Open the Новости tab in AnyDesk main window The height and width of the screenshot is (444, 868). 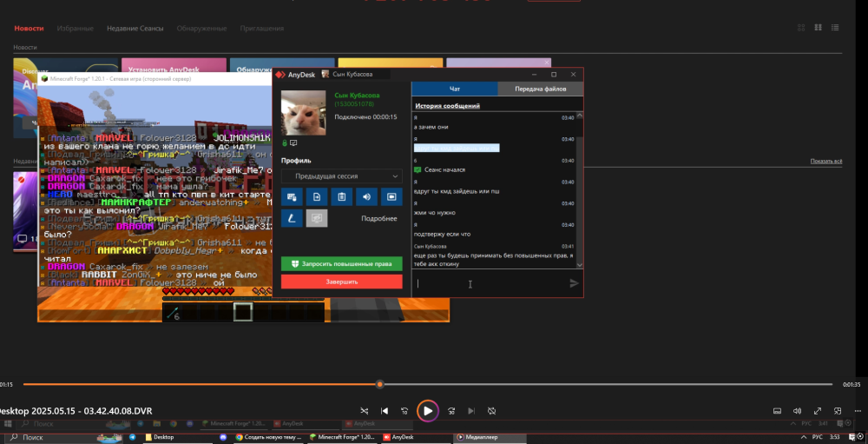click(29, 29)
